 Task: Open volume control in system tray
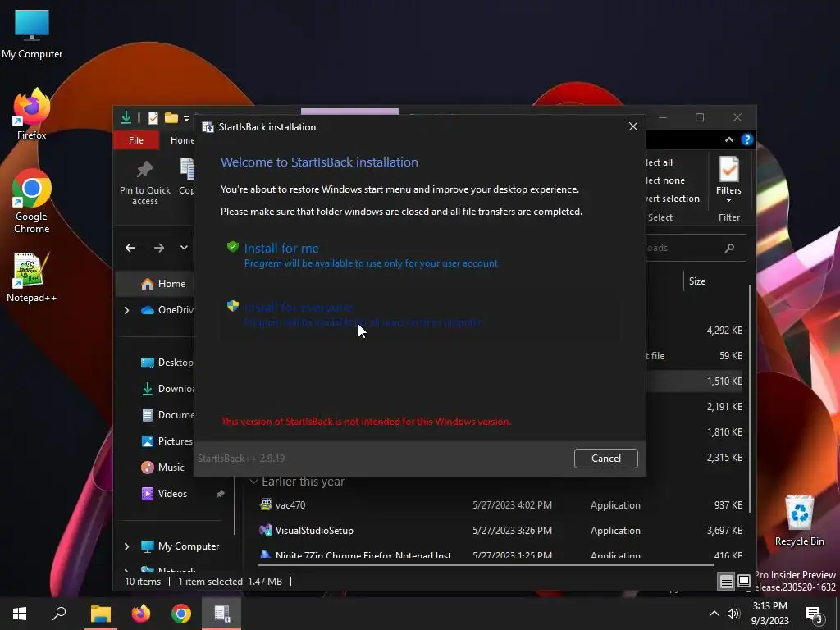click(x=733, y=614)
